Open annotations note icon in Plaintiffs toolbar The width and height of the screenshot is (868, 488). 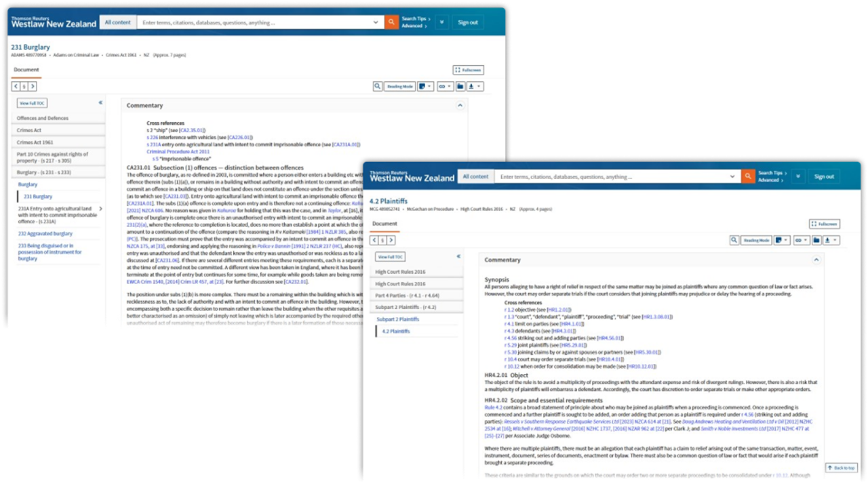point(782,240)
